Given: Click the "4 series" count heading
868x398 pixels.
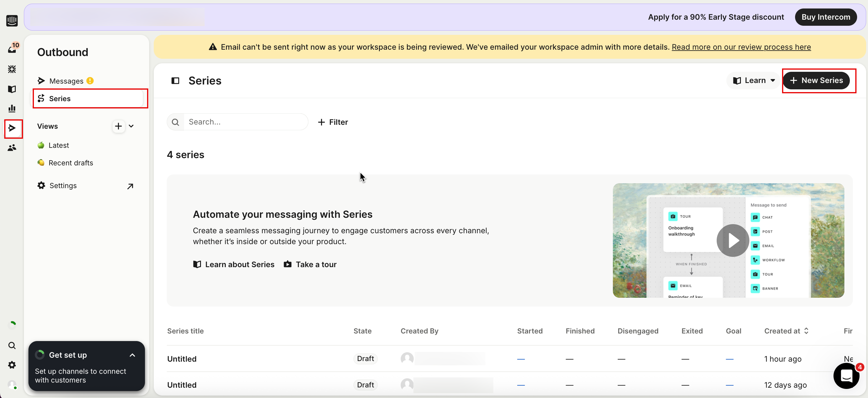Looking at the screenshot, I should (186, 154).
